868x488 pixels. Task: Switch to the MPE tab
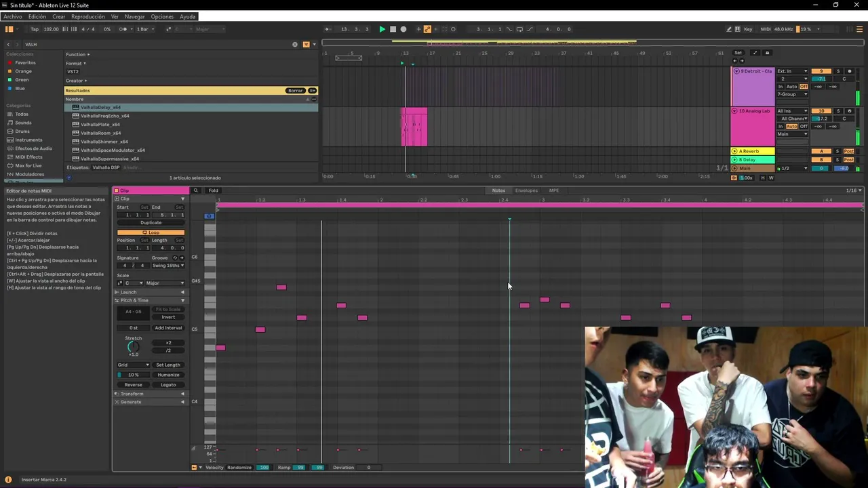click(x=554, y=190)
